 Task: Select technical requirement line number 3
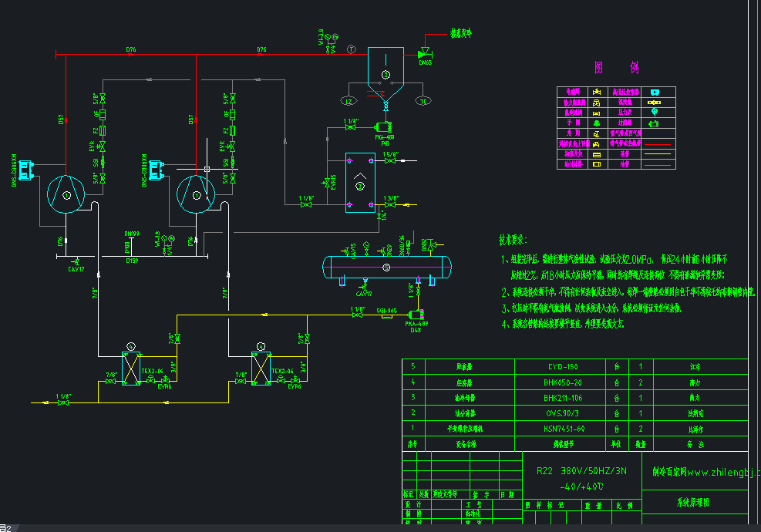click(x=591, y=308)
